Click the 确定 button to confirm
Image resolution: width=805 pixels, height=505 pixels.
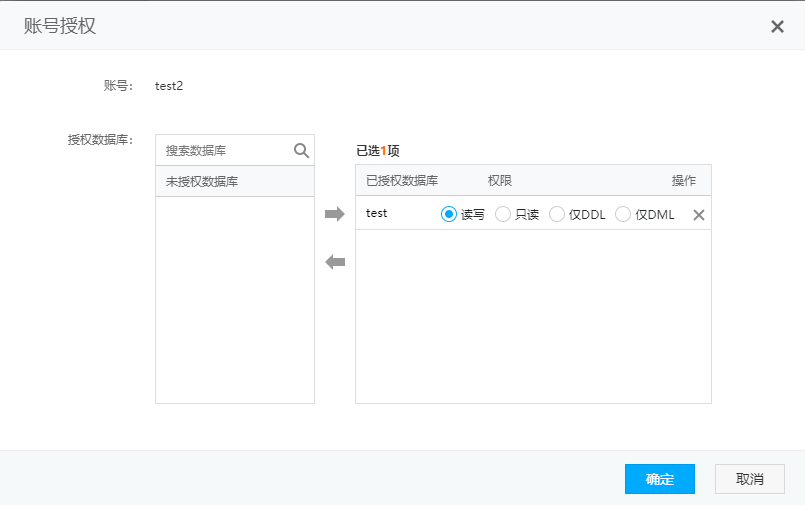(659, 479)
